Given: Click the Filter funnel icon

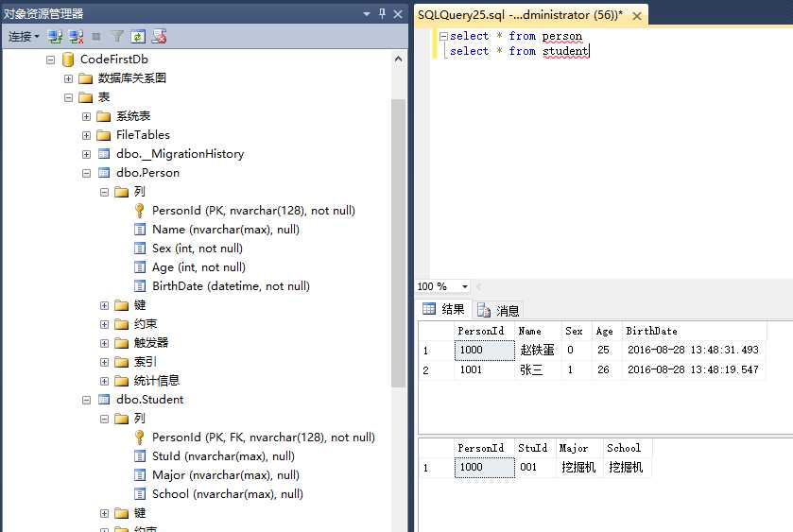Looking at the screenshot, I should pos(117,37).
